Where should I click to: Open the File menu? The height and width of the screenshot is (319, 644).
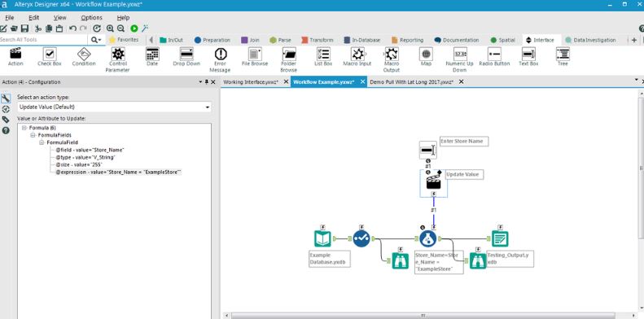pos(10,18)
